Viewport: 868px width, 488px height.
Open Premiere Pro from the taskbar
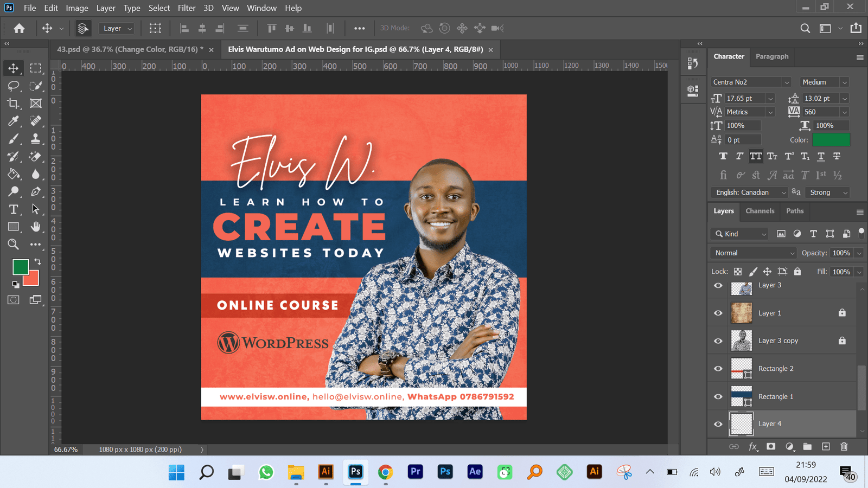(x=415, y=472)
